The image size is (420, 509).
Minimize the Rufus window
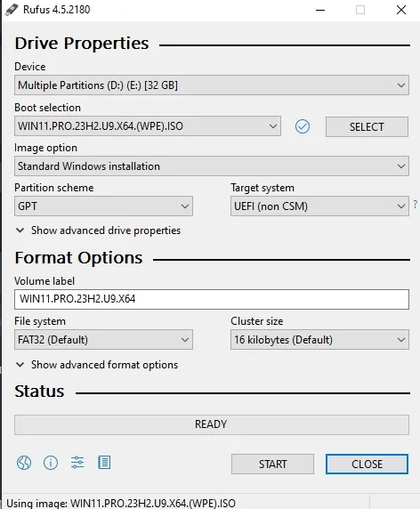pos(320,10)
